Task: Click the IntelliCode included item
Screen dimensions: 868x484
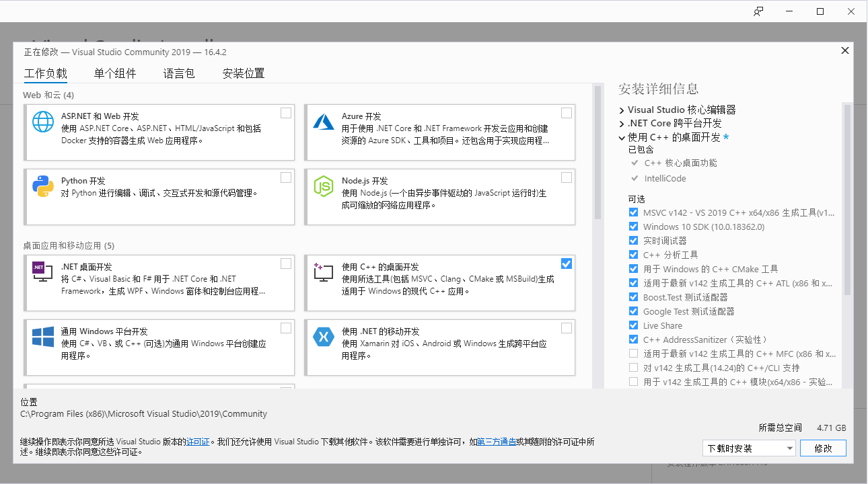Action: (665, 178)
